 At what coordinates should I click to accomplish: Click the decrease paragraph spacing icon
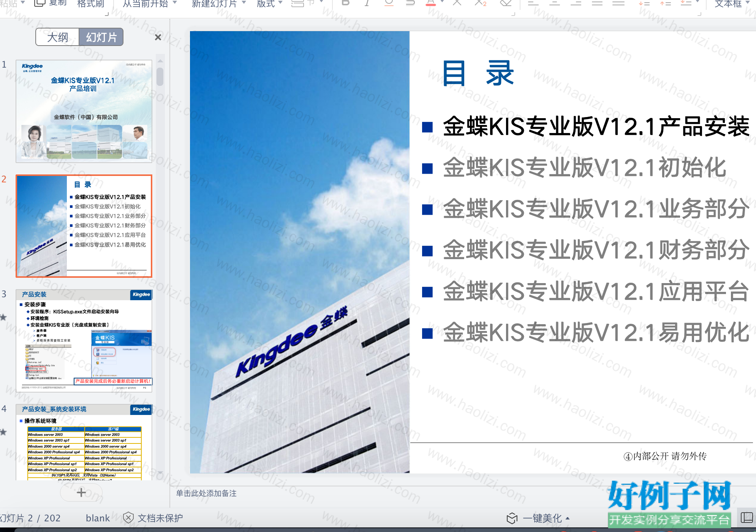pos(644,3)
